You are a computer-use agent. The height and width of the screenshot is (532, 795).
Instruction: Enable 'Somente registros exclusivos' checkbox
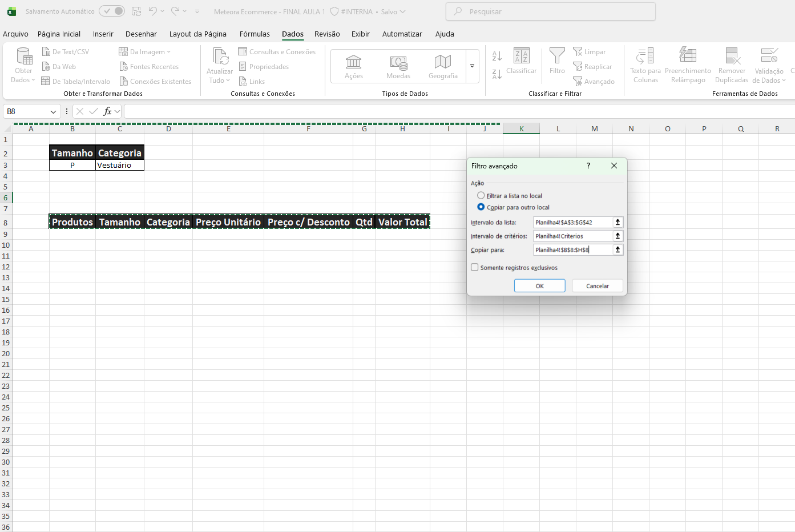(475, 267)
